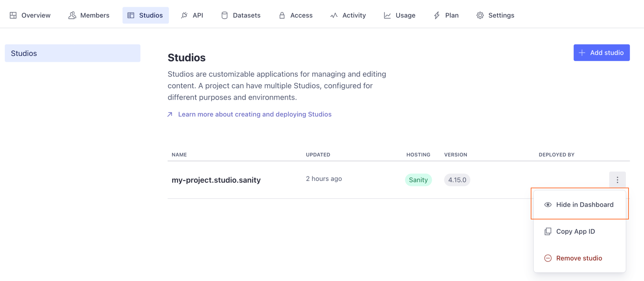Switch to the Members tab
This screenshot has width=644, height=281.
pos(89,15)
